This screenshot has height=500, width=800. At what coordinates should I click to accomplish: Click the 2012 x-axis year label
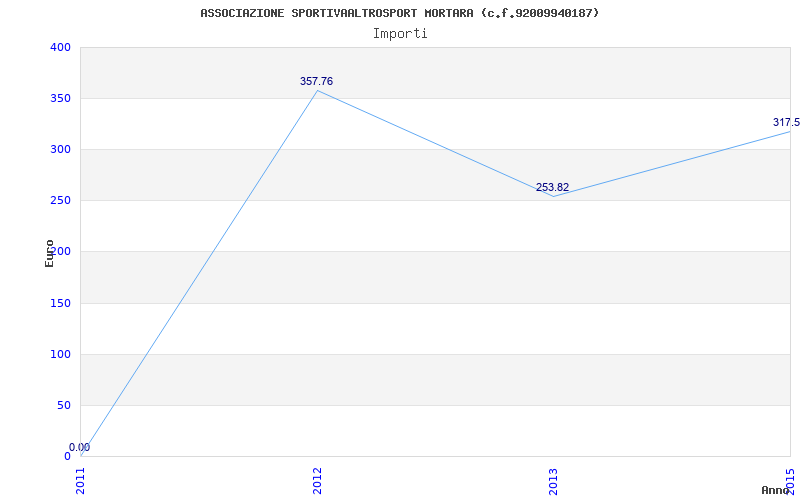click(x=317, y=481)
